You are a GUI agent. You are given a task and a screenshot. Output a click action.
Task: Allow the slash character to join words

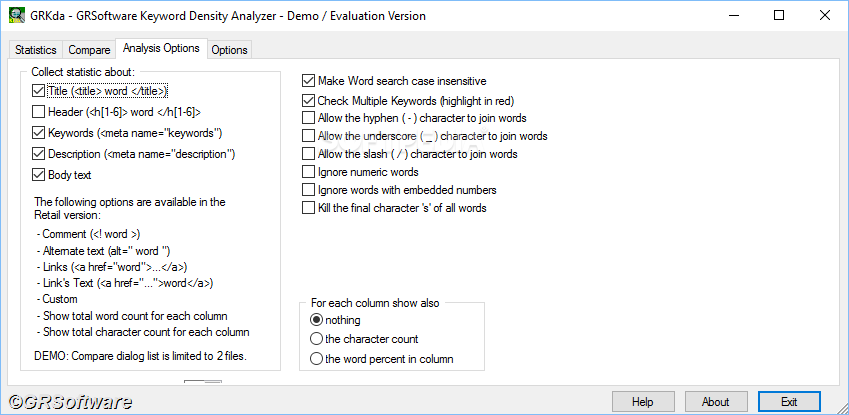[308, 154]
